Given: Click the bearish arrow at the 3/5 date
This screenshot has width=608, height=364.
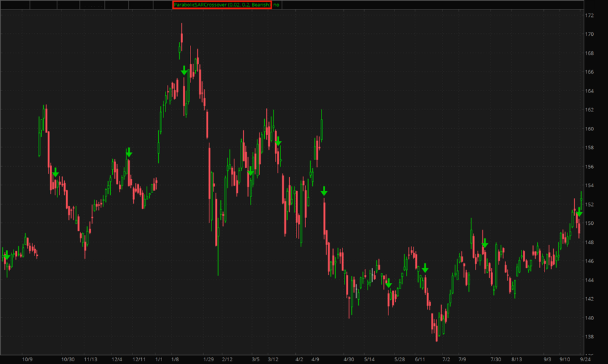Looking at the screenshot, I should [250, 172].
